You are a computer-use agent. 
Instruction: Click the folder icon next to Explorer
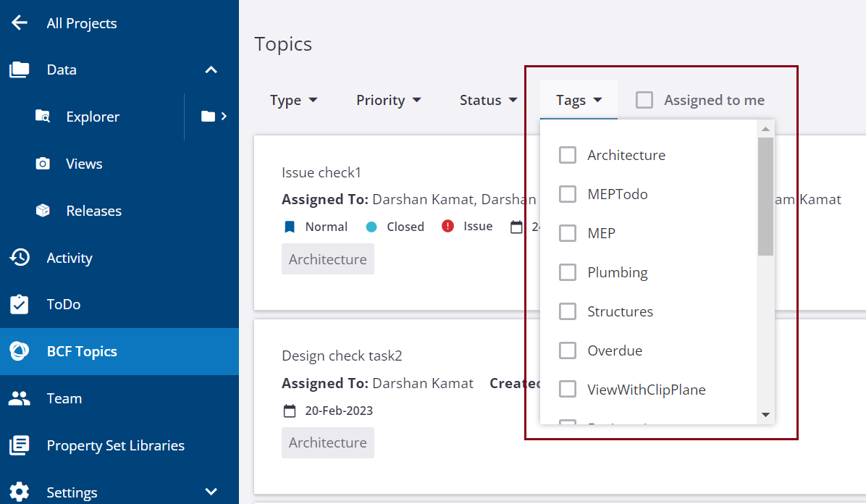209,117
